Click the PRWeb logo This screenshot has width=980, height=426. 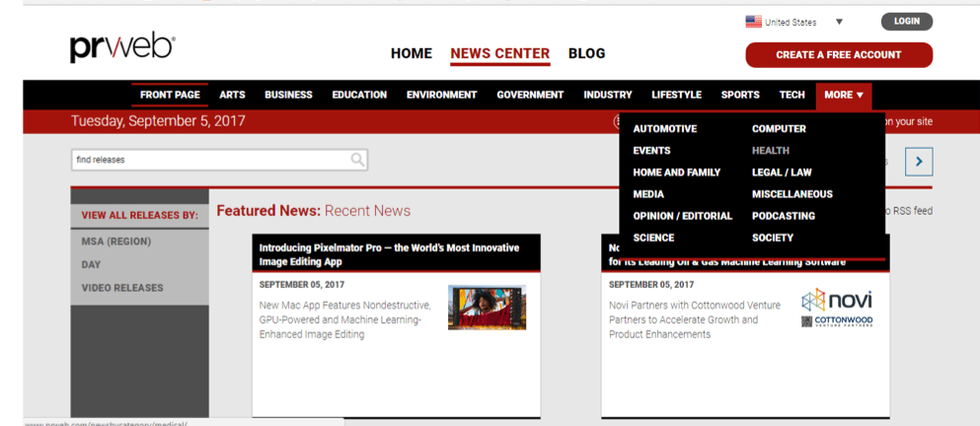point(122,48)
